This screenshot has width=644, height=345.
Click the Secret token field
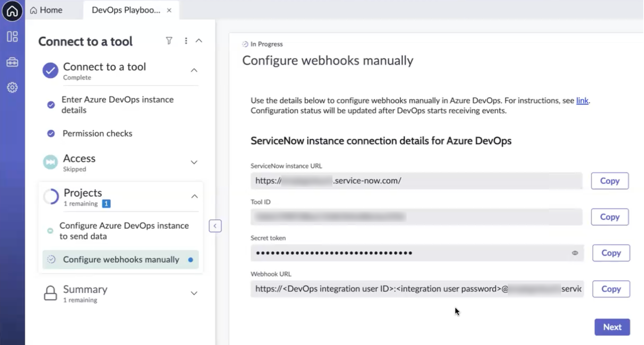tap(417, 253)
